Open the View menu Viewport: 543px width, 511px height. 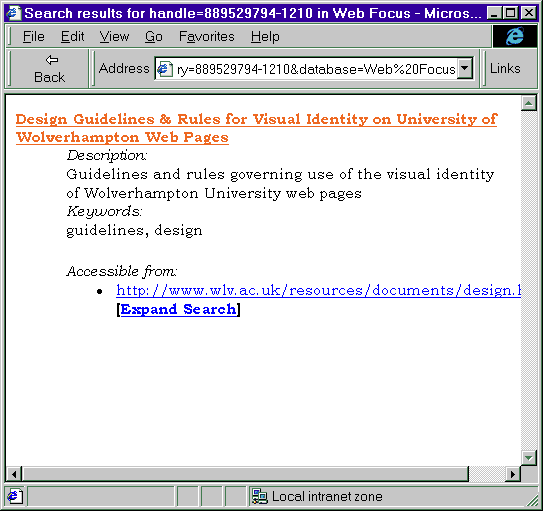pyautogui.click(x=114, y=36)
